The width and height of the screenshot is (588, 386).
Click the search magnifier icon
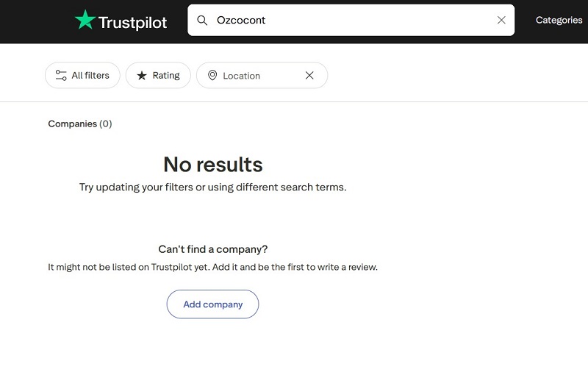point(202,21)
